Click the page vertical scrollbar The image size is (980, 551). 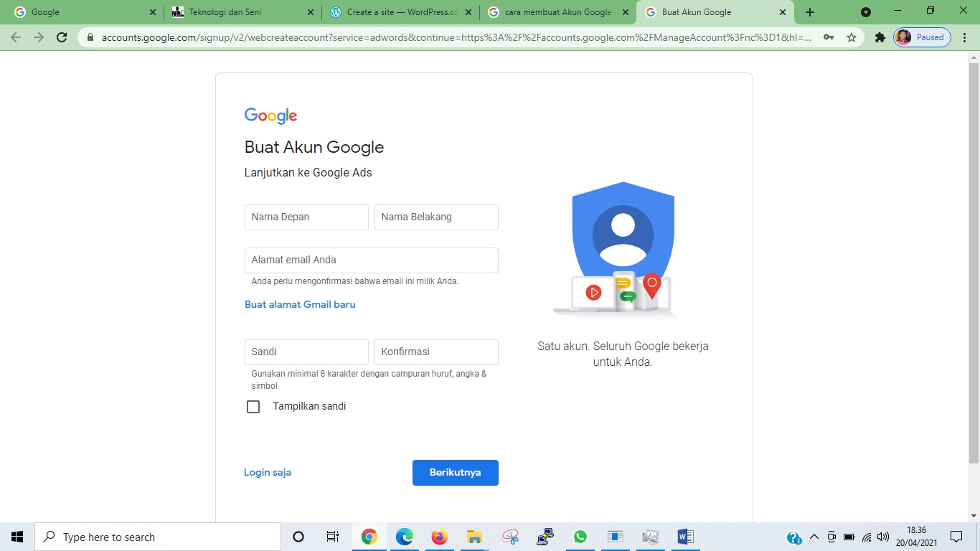(x=974, y=258)
